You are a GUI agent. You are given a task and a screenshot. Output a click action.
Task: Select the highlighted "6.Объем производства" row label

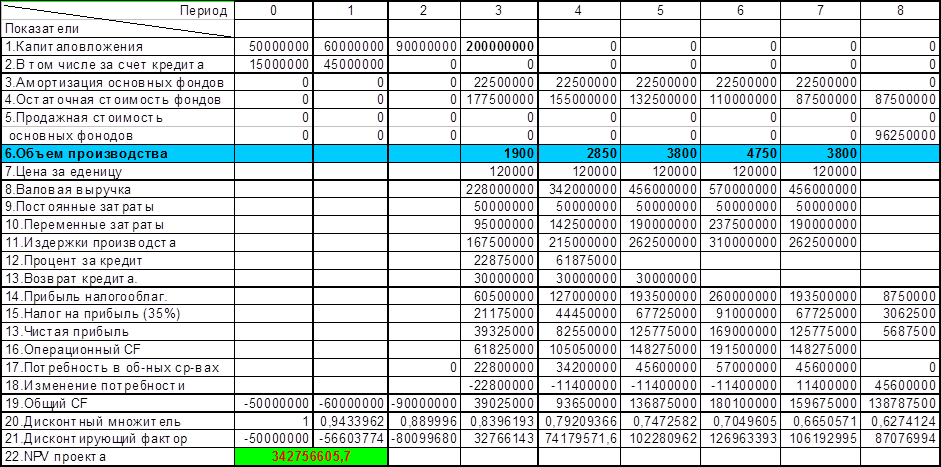point(117,154)
